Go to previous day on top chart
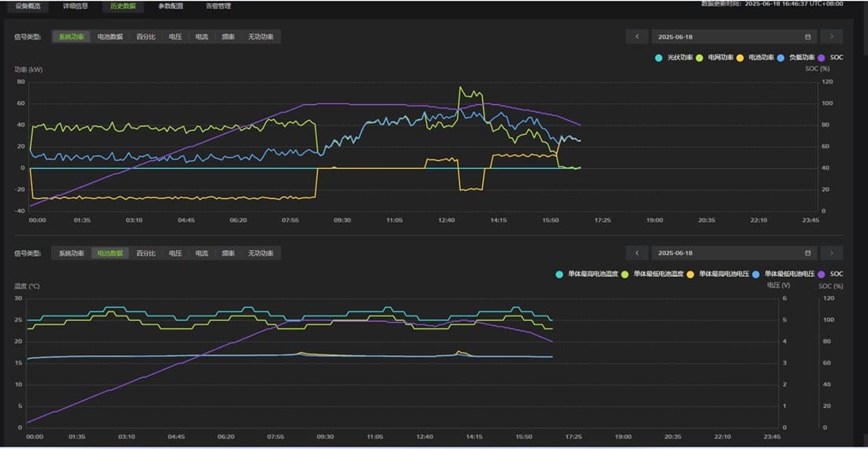This screenshot has height=449, width=868. click(x=637, y=37)
